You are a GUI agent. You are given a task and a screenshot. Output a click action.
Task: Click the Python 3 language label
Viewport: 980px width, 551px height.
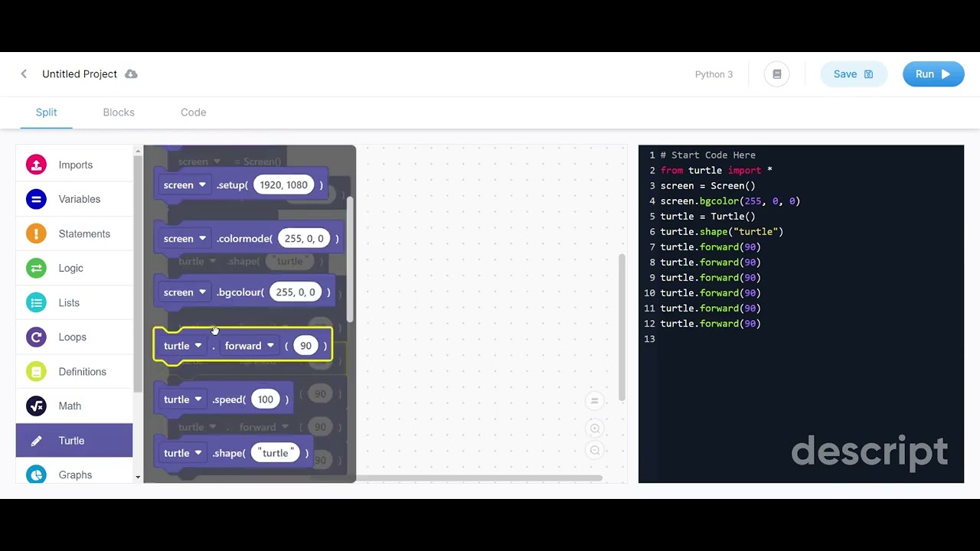coord(714,74)
